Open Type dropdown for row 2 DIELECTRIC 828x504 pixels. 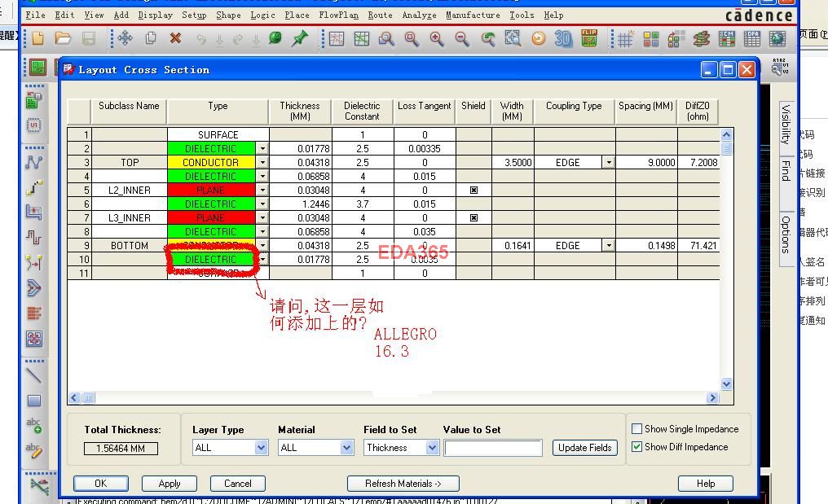[x=262, y=149]
